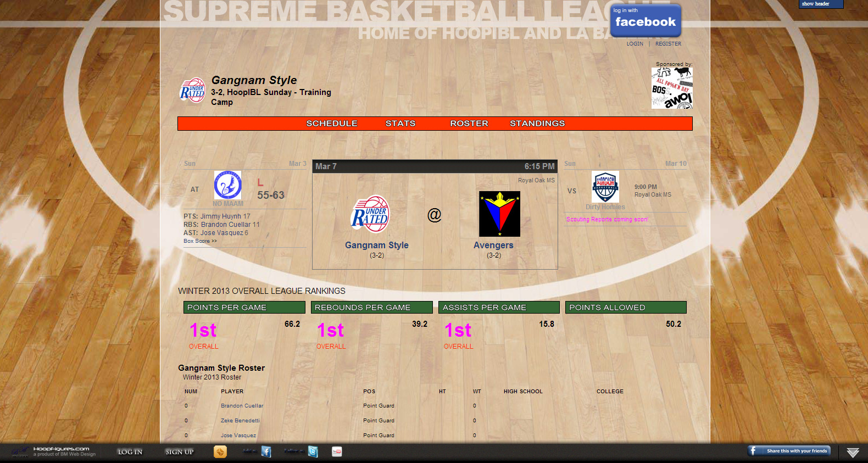This screenshot has height=463, width=868.
Task: Click log in with Facebook button
Action: pyautogui.click(x=646, y=20)
